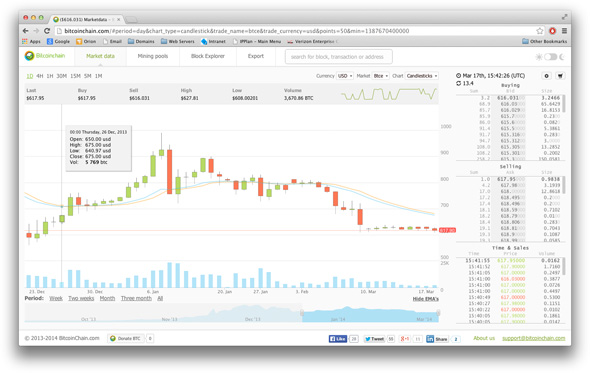
Task: Click the Buying order book scrollbar
Action: pos(563,104)
